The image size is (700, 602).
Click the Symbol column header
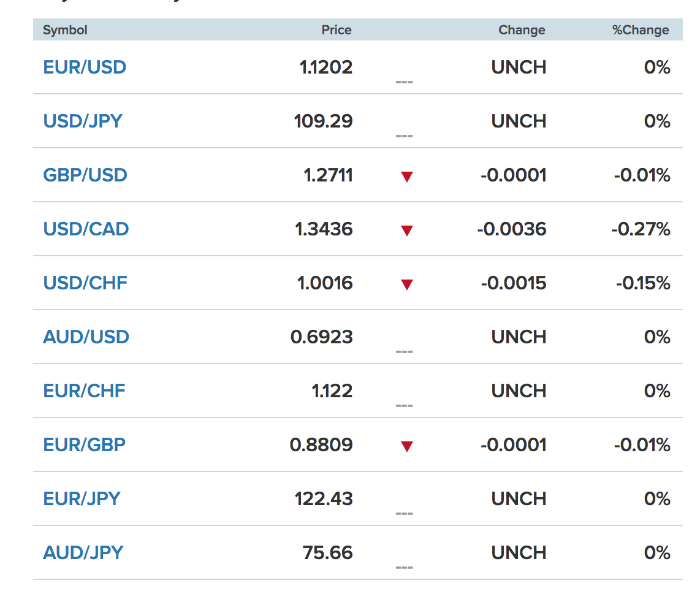pos(65,30)
